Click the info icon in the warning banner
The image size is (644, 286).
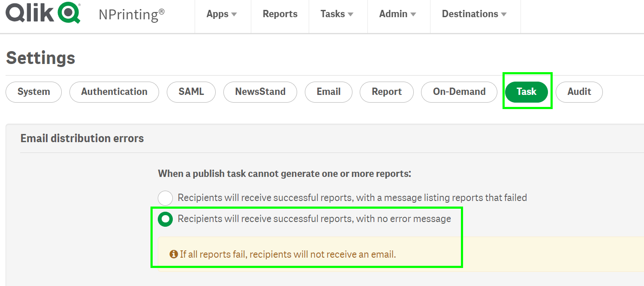pos(173,254)
